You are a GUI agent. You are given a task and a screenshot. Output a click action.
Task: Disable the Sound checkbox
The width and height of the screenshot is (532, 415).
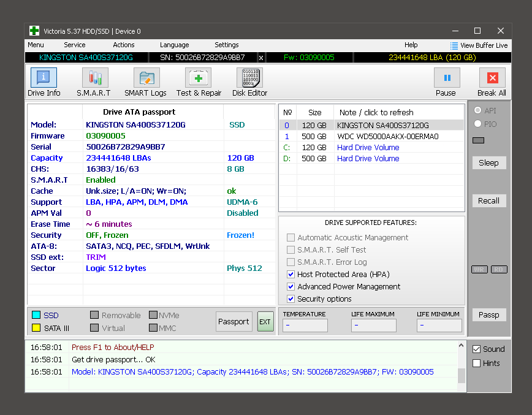pos(477,349)
